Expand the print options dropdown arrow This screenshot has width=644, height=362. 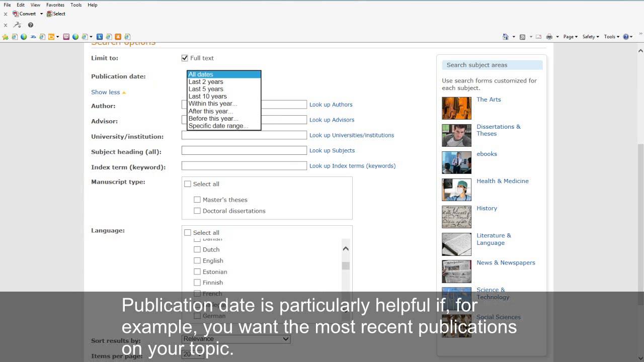pos(557,37)
